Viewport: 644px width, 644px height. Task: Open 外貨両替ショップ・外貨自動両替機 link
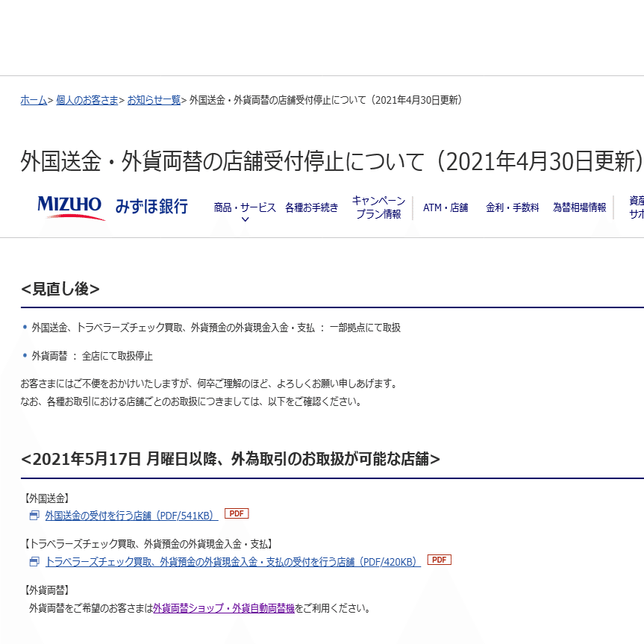224,608
